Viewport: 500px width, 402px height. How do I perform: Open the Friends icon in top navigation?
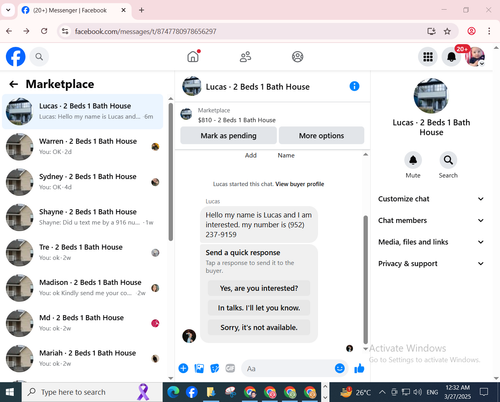click(246, 57)
